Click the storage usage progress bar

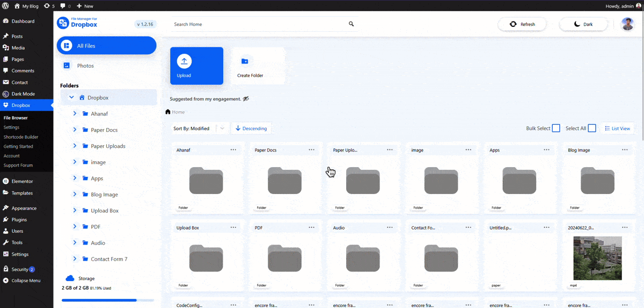pyautogui.click(x=108, y=300)
